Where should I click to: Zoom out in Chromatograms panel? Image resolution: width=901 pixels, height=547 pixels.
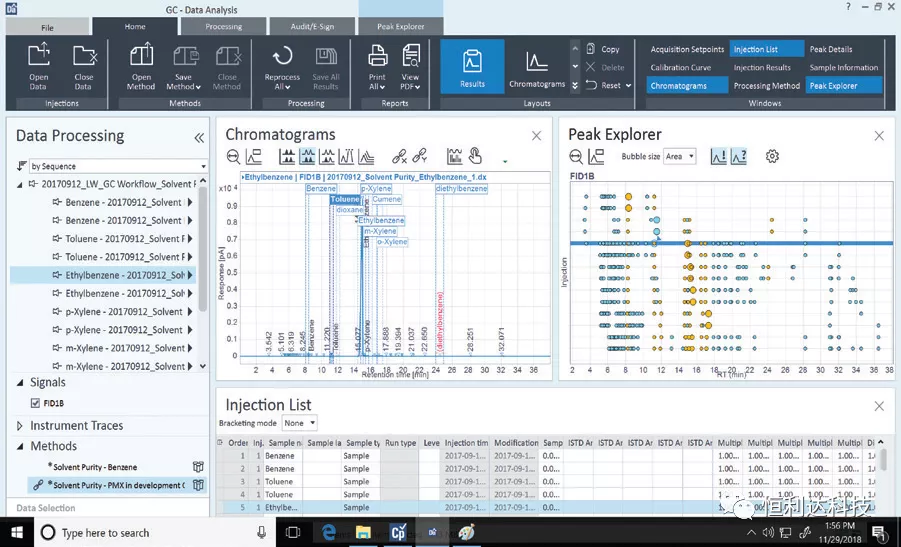(233, 157)
